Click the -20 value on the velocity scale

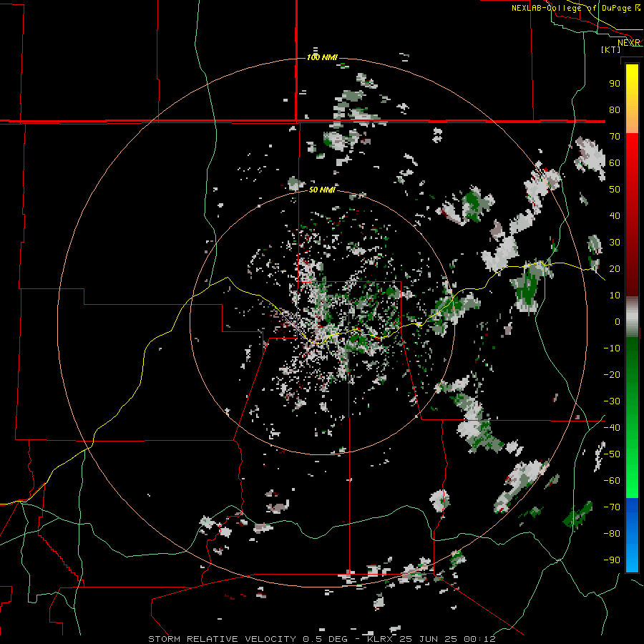point(612,374)
